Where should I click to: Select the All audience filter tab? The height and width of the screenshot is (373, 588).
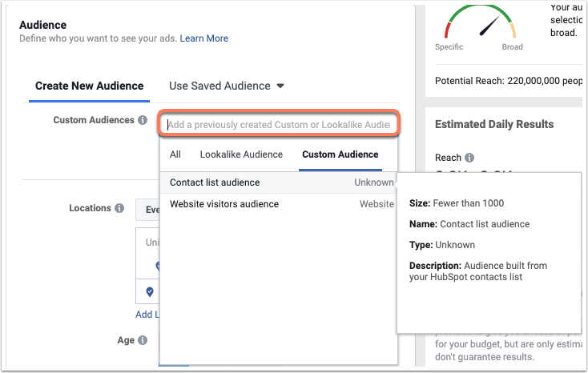(x=175, y=154)
